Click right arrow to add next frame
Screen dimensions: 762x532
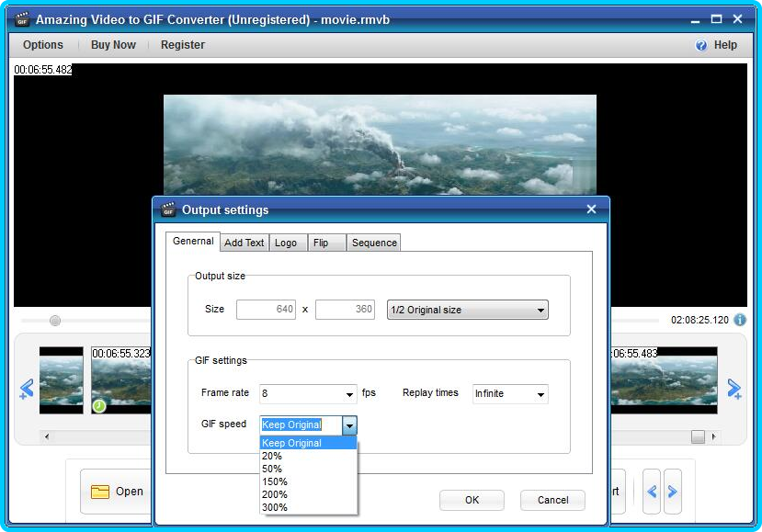click(x=734, y=389)
